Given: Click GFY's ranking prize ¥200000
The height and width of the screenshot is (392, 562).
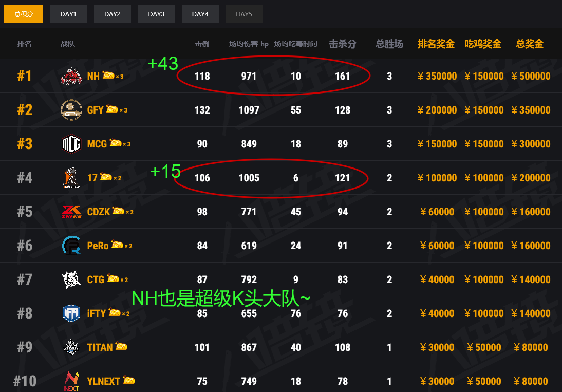Looking at the screenshot, I should click(x=437, y=110).
